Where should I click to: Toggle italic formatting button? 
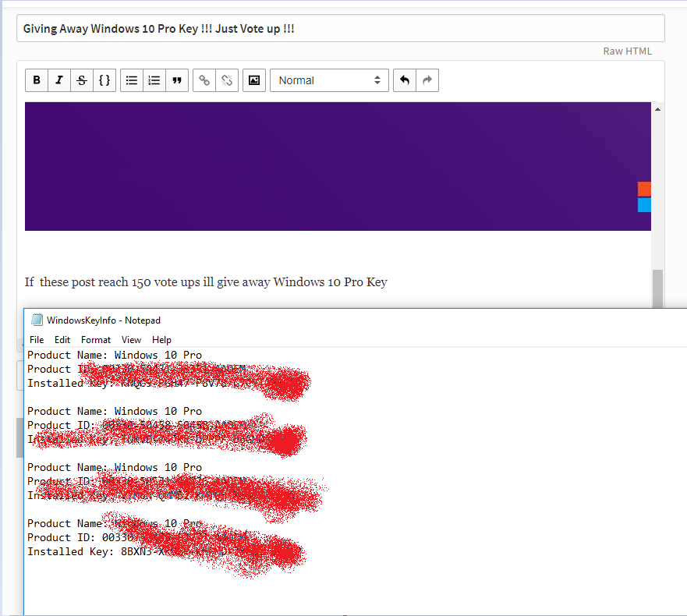(x=59, y=80)
